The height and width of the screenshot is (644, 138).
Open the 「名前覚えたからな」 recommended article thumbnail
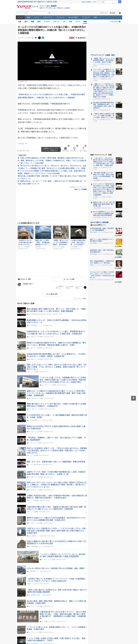(x=26, y=232)
